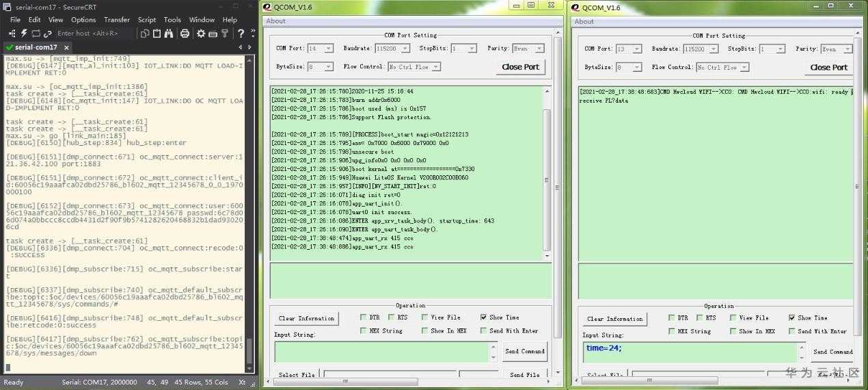This screenshot has height=390, width=868.
Task: Click the Print icon in SecureCRT toolbar
Action: click(x=185, y=33)
